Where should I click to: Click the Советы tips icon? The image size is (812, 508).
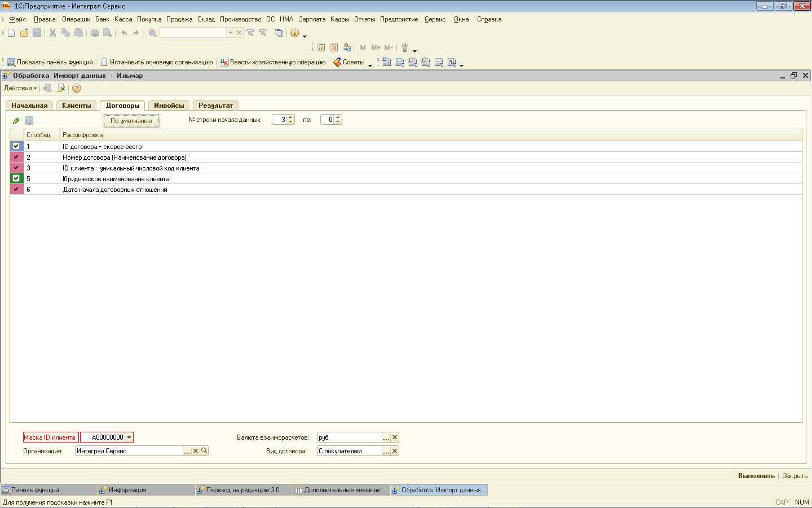point(337,62)
